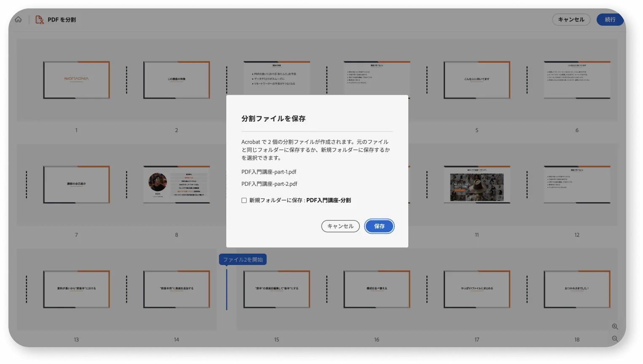Select page 6 thumbnail
Viewport: 643px width, 364px height.
577,80
